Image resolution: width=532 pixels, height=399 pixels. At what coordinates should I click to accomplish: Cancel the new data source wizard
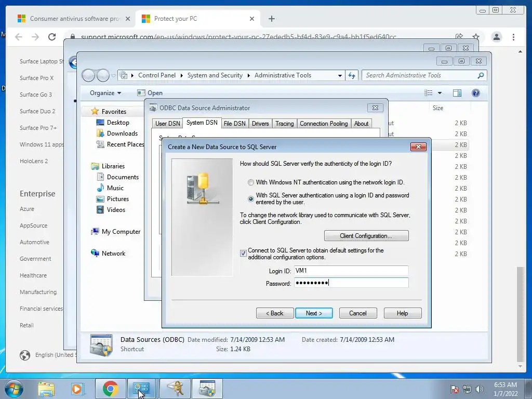358,313
